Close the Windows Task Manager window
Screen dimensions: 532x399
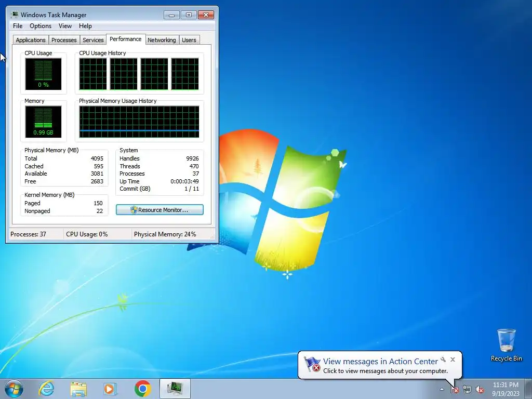206,15
